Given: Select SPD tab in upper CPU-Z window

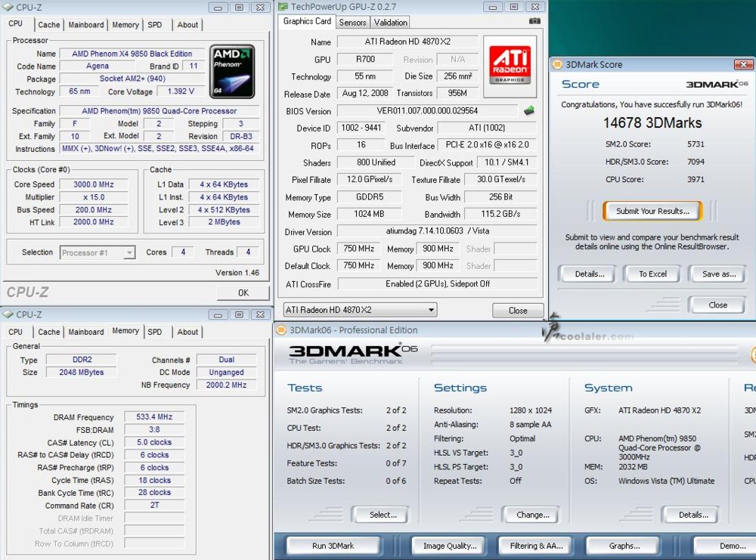Looking at the screenshot, I should point(155,25).
